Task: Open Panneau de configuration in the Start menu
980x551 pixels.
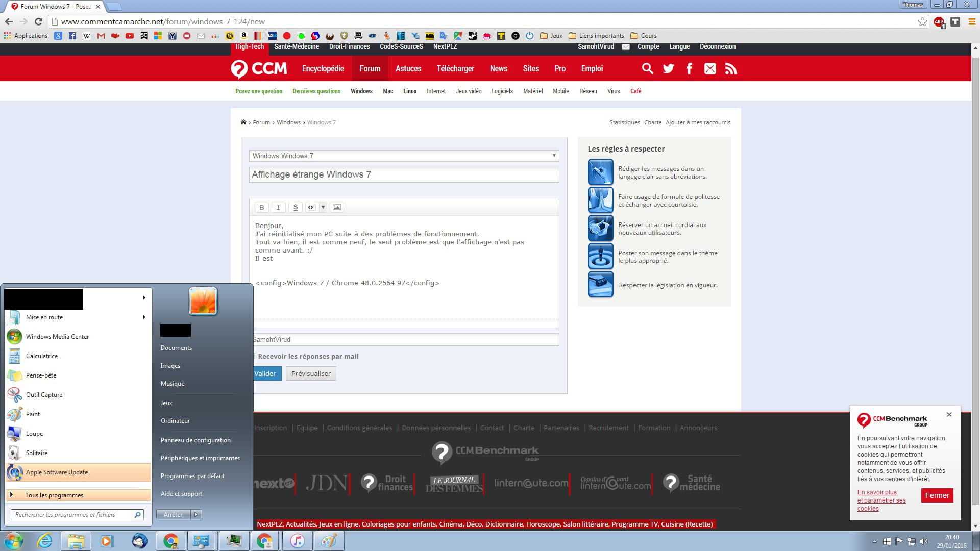Action: pos(195,440)
